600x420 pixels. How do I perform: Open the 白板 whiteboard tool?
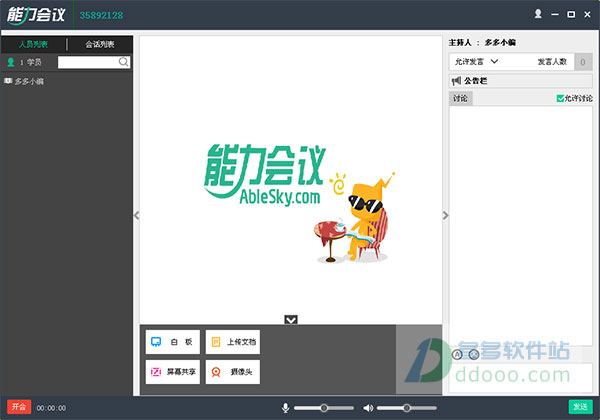tap(173, 342)
